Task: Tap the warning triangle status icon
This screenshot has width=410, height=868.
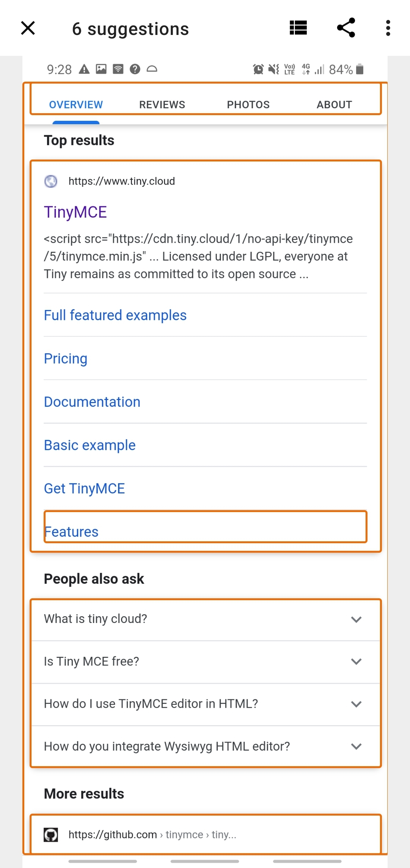Action: (x=84, y=69)
